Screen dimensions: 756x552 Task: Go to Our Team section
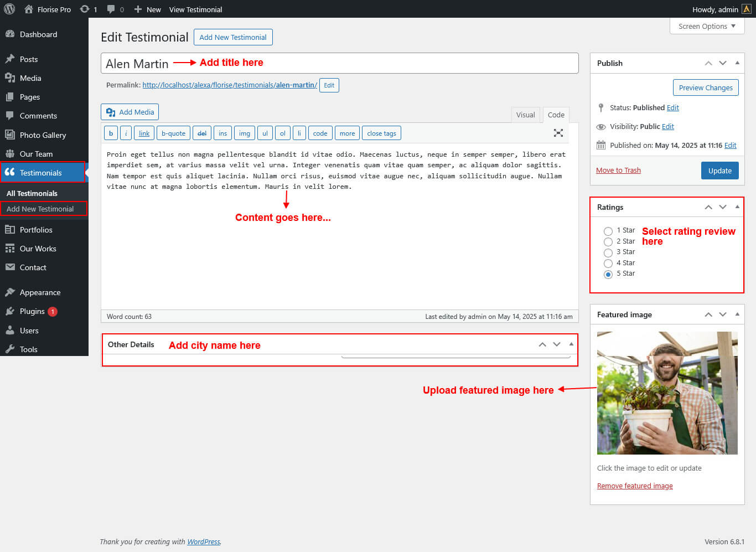click(36, 154)
